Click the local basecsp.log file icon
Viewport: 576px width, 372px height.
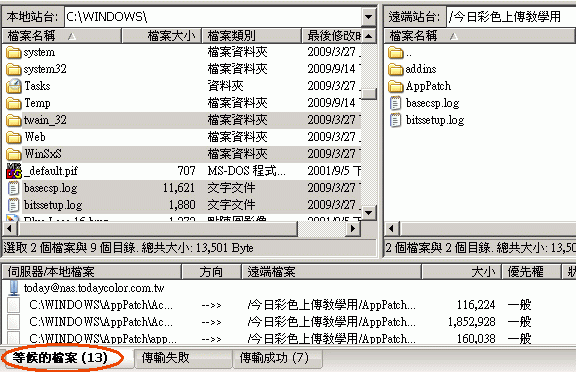[14, 188]
